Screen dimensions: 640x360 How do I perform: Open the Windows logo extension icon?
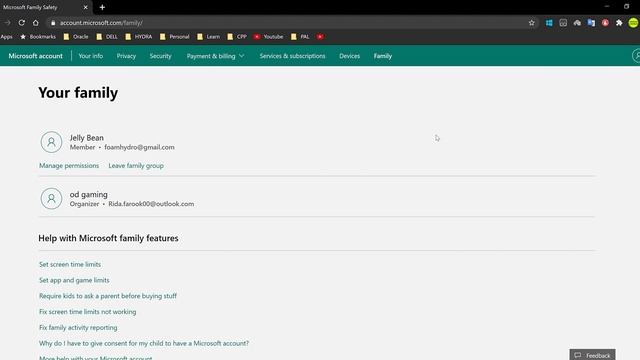[x=549, y=23]
